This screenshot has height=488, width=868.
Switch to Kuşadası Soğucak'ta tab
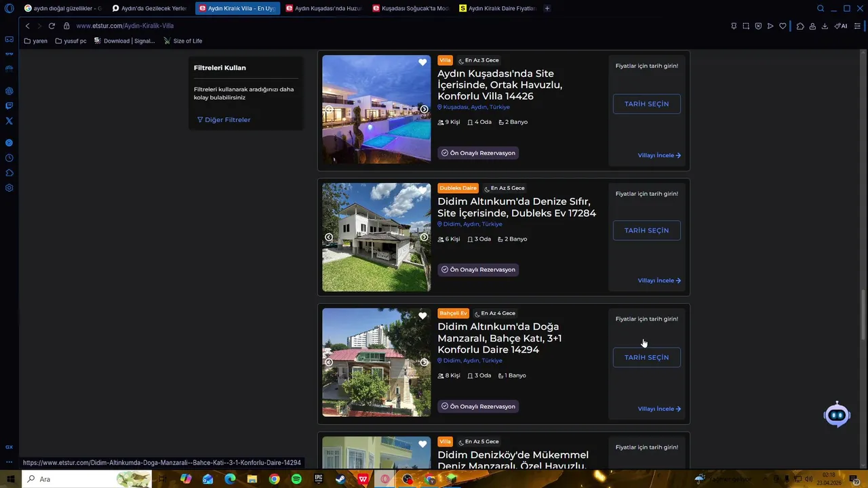pyautogui.click(x=411, y=9)
